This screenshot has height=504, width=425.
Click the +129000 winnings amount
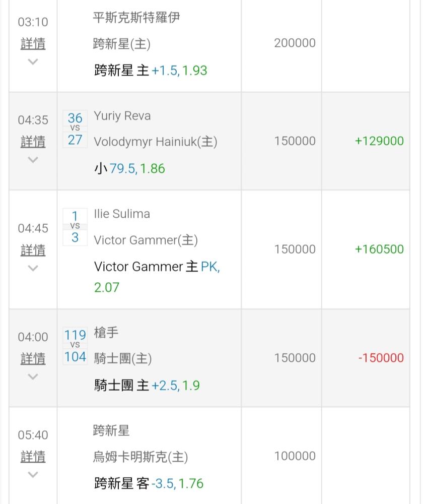click(379, 141)
